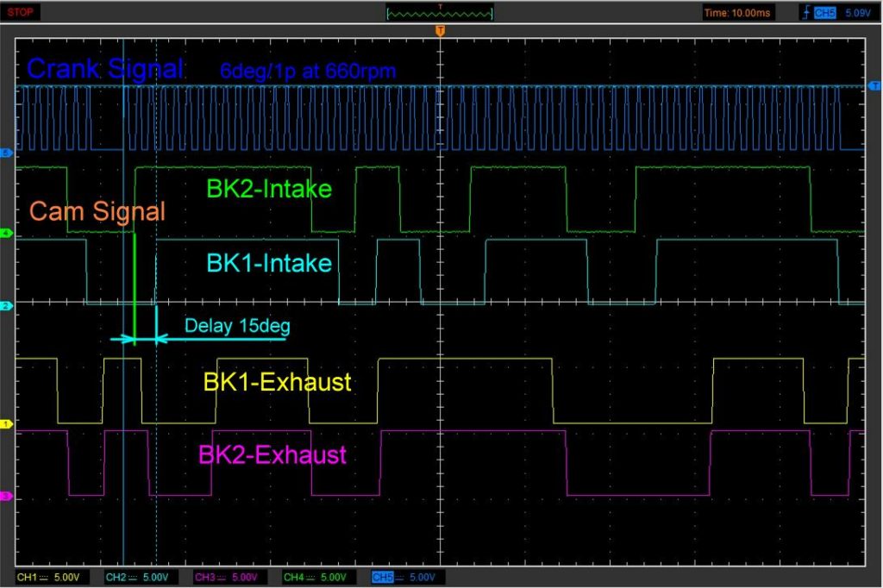Click the green channel 4 ground marker
Viewport: 883px width, 588px height.
[x=8, y=234]
